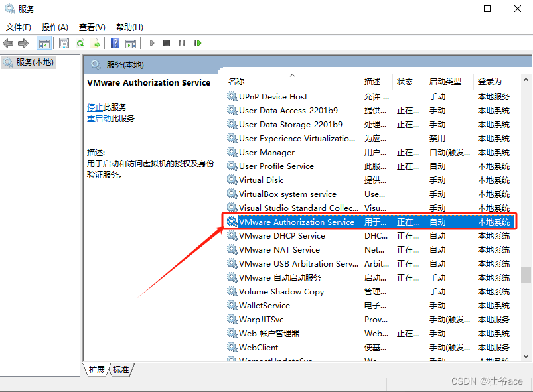Select the User Data Access_2201b9 service
The image size is (533, 392).
tap(370, 110)
